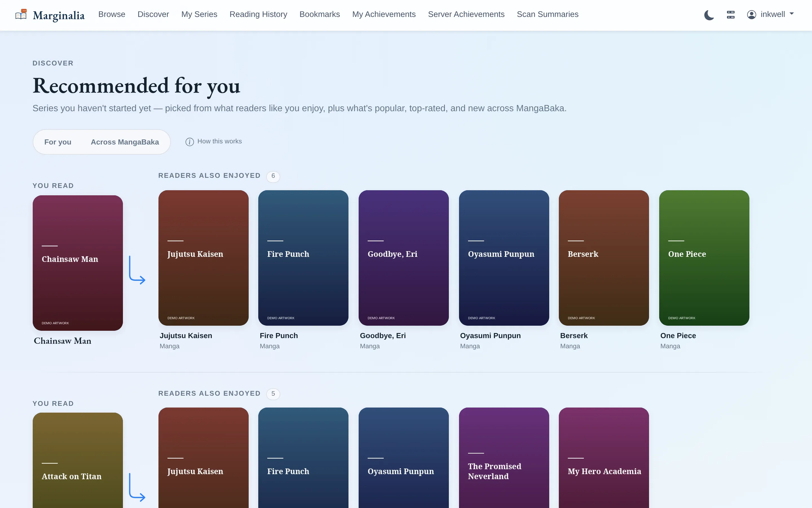Toggle dark mode moon icon

coord(709,15)
